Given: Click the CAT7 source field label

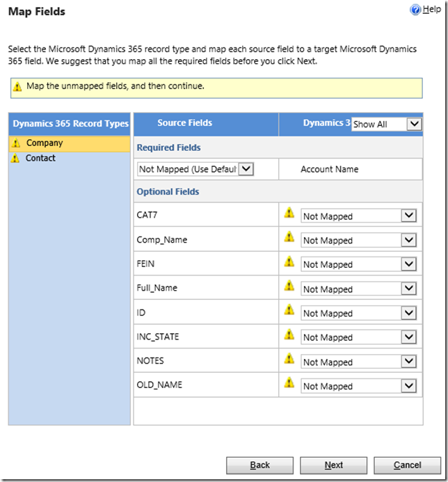Looking at the screenshot, I should pyautogui.click(x=147, y=215).
